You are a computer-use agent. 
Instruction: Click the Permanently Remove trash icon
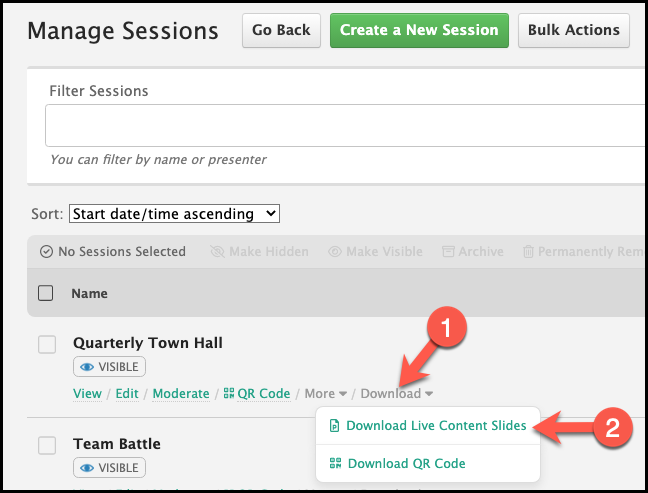[x=528, y=251]
